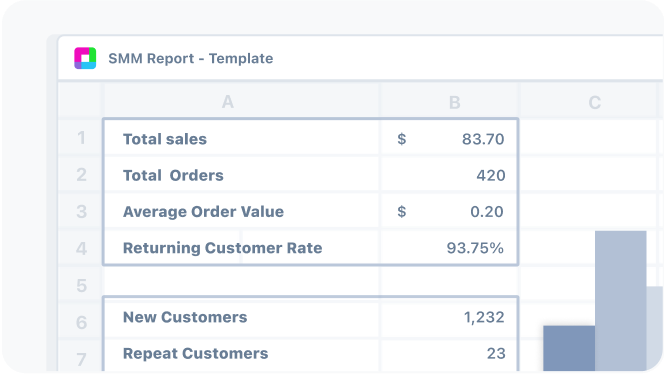Click the 'Repeat Customers' cell

click(242, 354)
